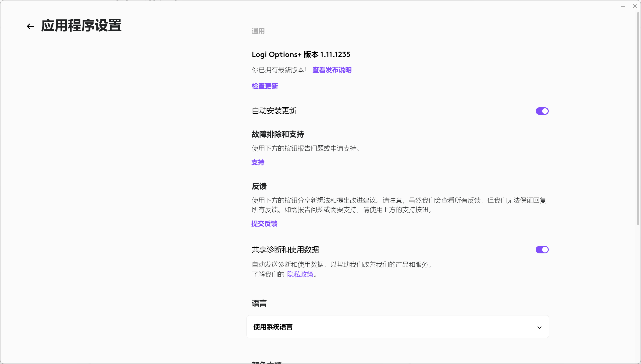Click the 提交反馈 link
This screenshot has height=364, width=641.
pos(264,224)
